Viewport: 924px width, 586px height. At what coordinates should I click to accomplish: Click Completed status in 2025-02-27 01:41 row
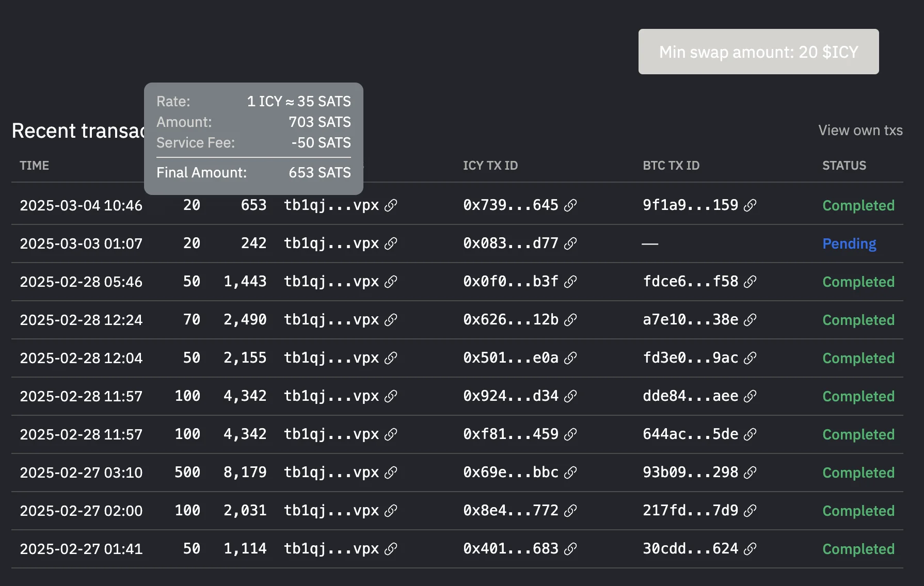pyautogui.click(x=858, y=549)
